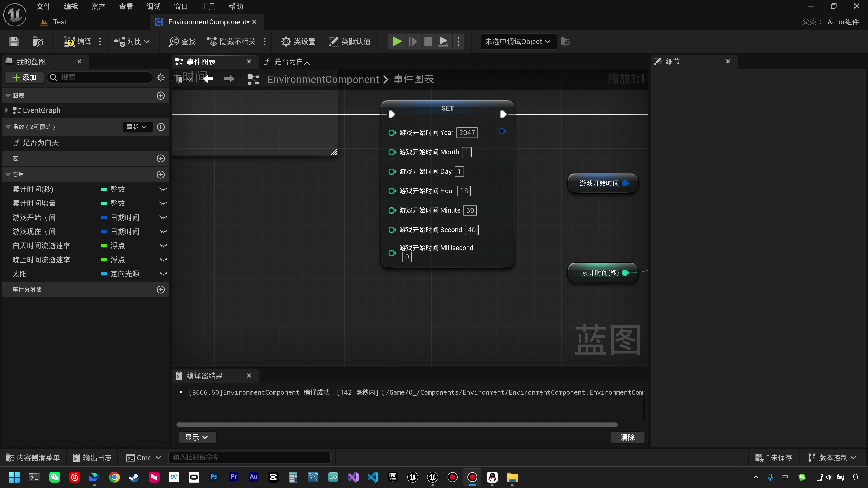Add a new macro with the 宏 plus icon
This screenshot has width=868, height=488.
point(161,158)
